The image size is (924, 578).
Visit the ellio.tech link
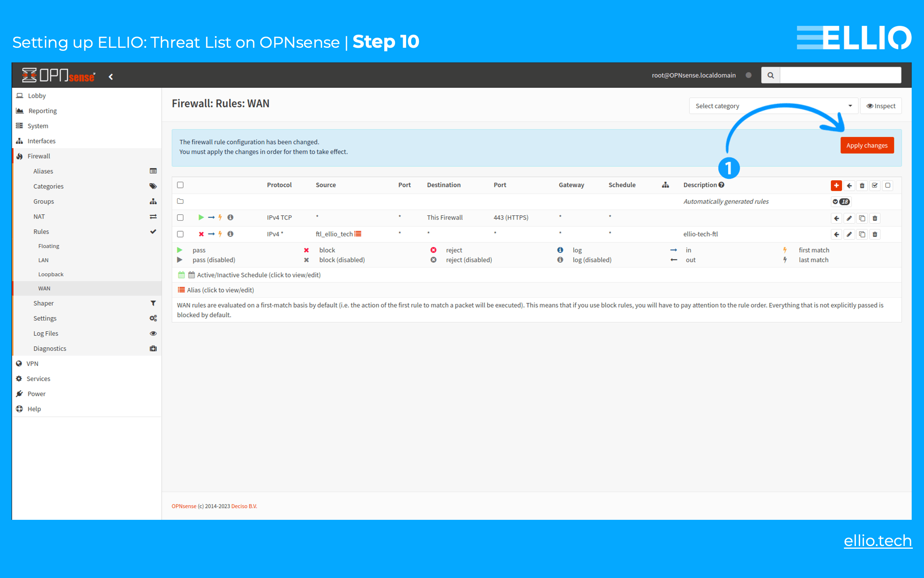coord(877,541)
